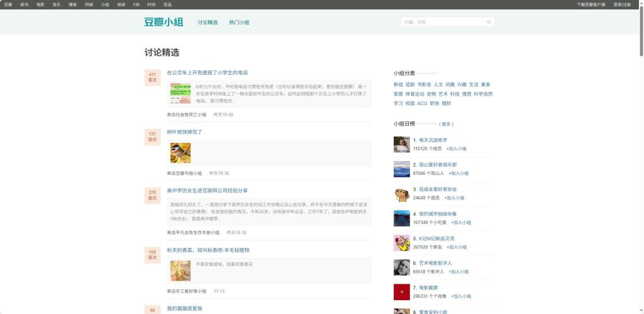Open 每天沉迷练字 group name link
Image resolution: width=644 pixels, height=314 pixels.
click(433, 140)
